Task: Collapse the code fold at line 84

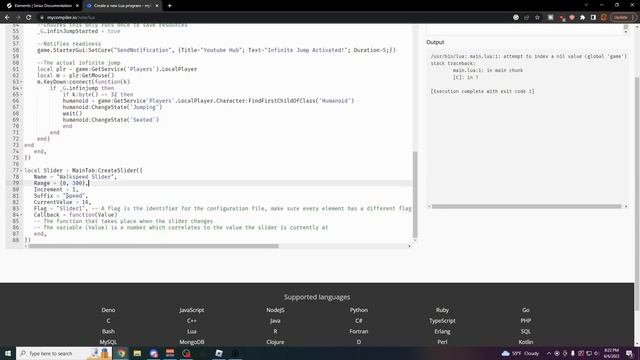Action: pos(21,215)
